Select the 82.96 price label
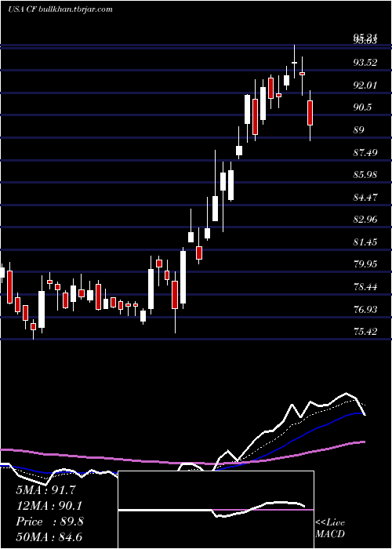The width and height of the screenshot is (392, 549). pos(365,220)
